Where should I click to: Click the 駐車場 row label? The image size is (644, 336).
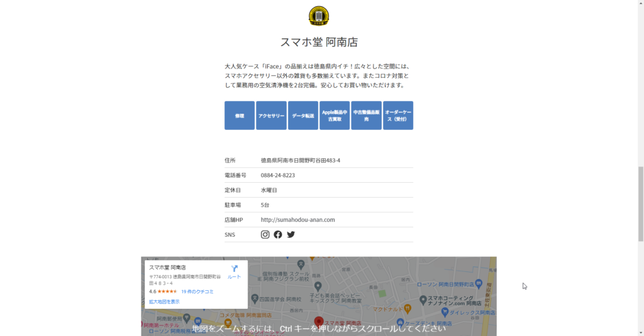[x=233, y=205]
